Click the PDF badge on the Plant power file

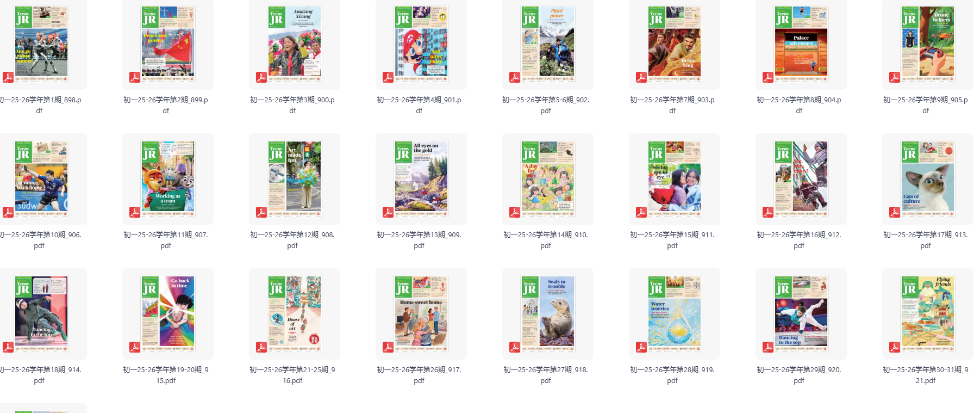514,77
